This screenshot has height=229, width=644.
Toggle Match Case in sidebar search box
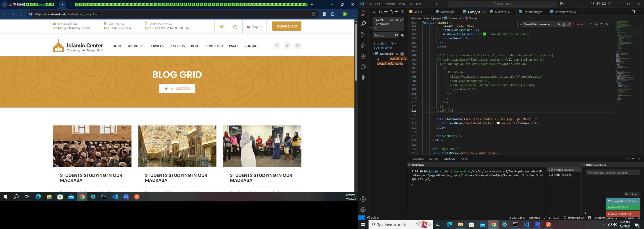tap(392, 20)
